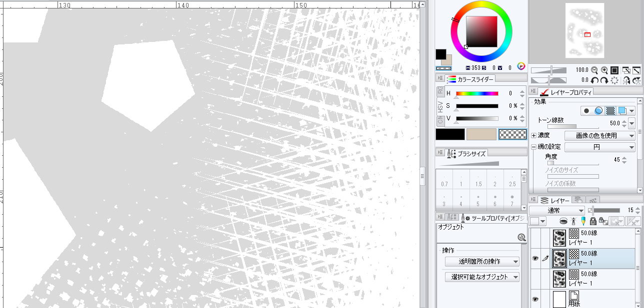Select the ツールプロパティ tab
The height and width of the screenshot is (308, 644).
coord(493,218)
